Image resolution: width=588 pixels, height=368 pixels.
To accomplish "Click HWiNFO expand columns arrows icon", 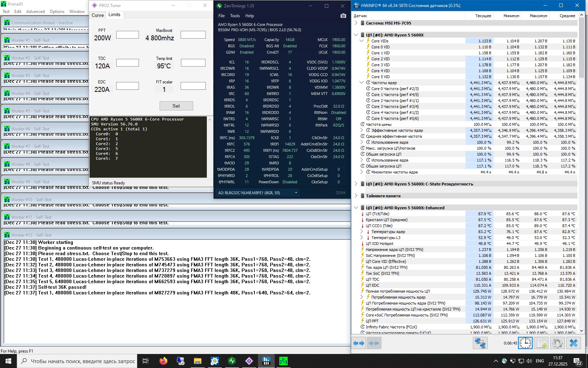I will [x=359, y=343].
